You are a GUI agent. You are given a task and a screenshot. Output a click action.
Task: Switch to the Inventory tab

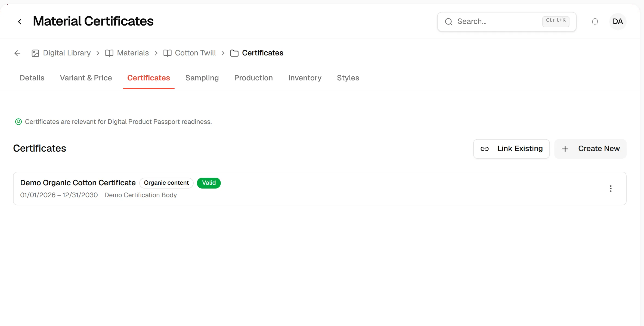click(x=305, y=78)
